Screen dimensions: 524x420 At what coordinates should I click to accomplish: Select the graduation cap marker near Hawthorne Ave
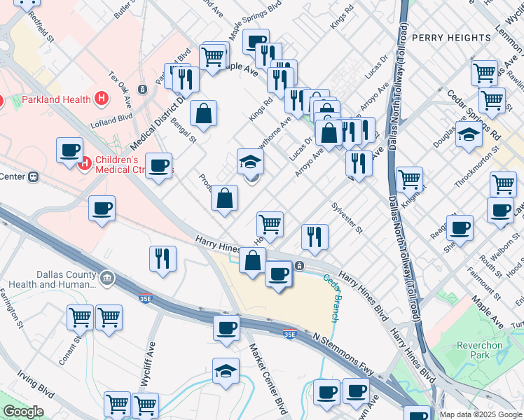coord(250,162)
